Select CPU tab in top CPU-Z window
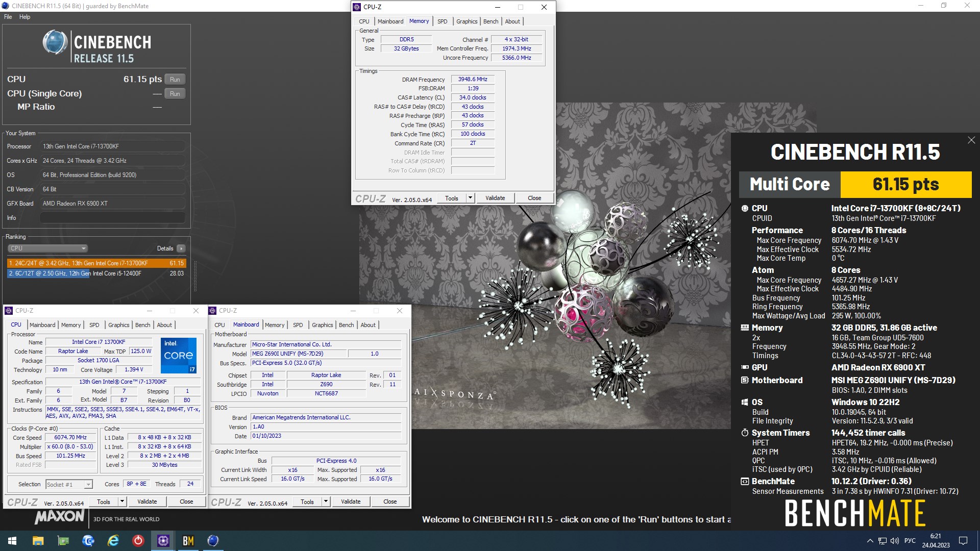This screenshot has width=980, height=551. (x=364, y=21)
